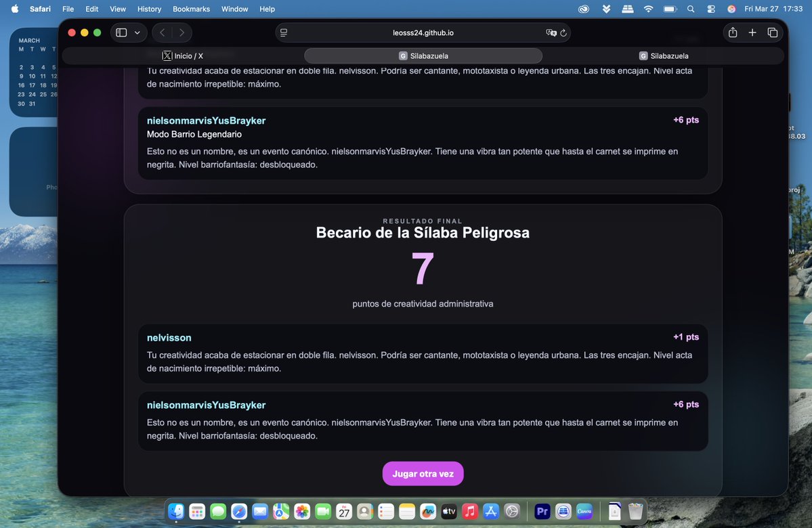Open the sidebar options dropdown chevron
The image size is (812, 528).
click(137, 32)
